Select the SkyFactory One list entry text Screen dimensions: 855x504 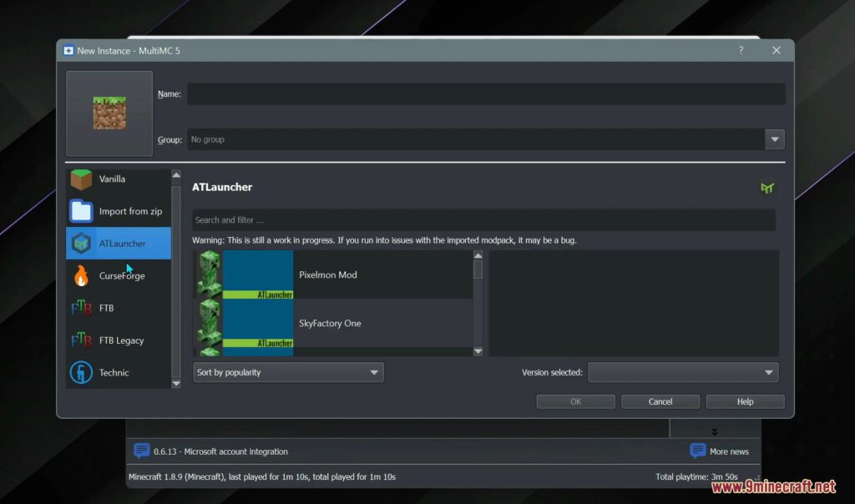[x=330, y=323]
